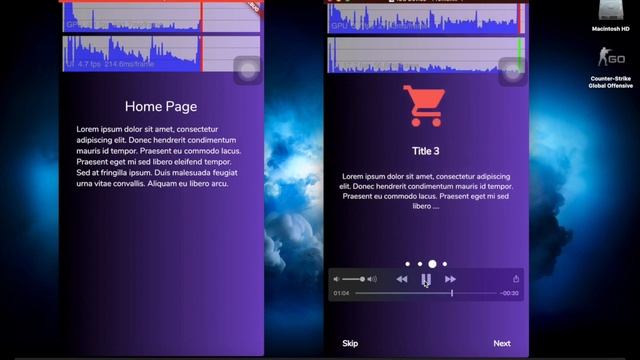Screen dimensions: 640x360
Task: Click the fast-forward button in player controls
Action: pyautogui.click(x=450, y=279)
